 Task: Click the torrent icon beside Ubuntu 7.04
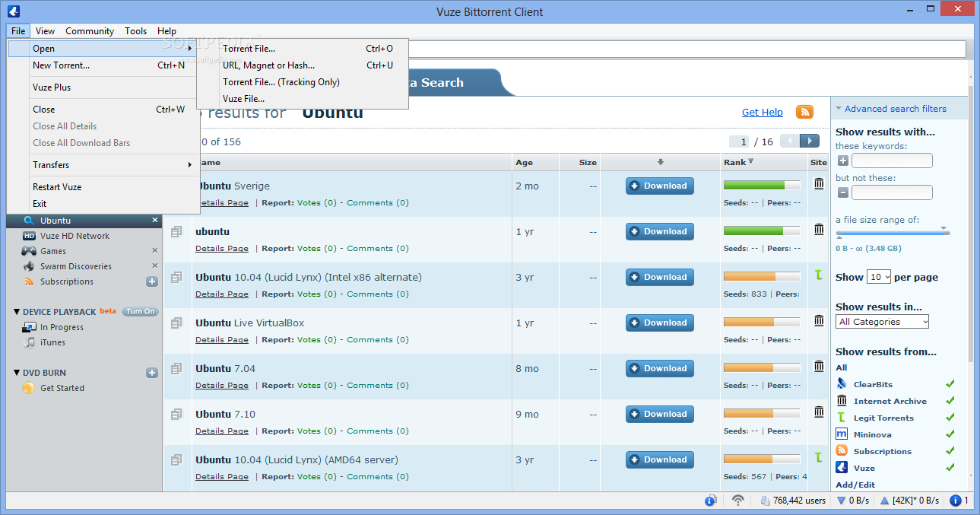[176, 369]
